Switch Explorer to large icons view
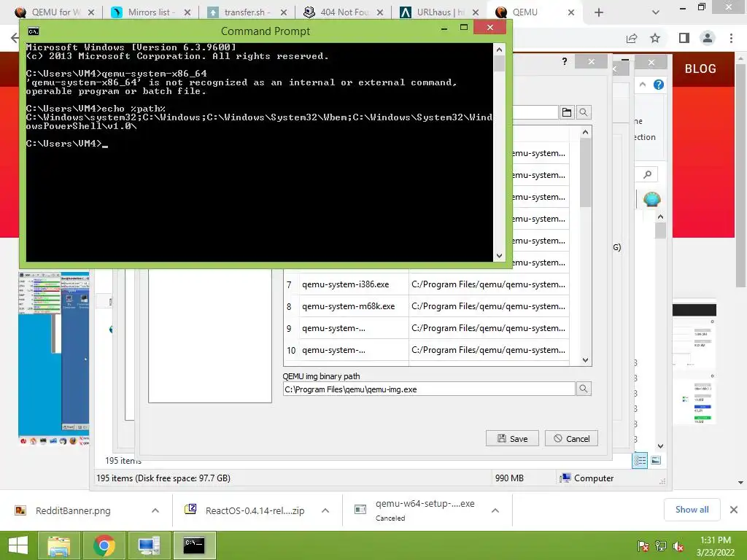This screenshot has width=747, height=560. (x=656, y=460)
